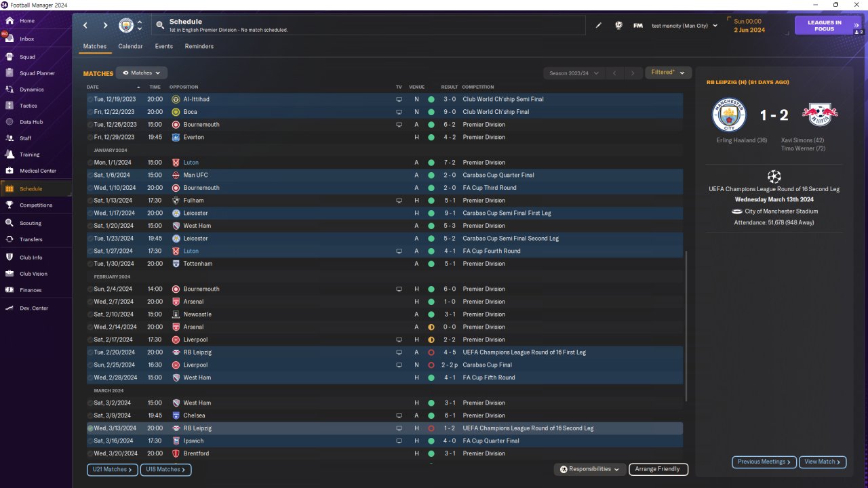Switch to the Calendar tab
Viewport: 868px width, 488px height.
pos(130,47)
